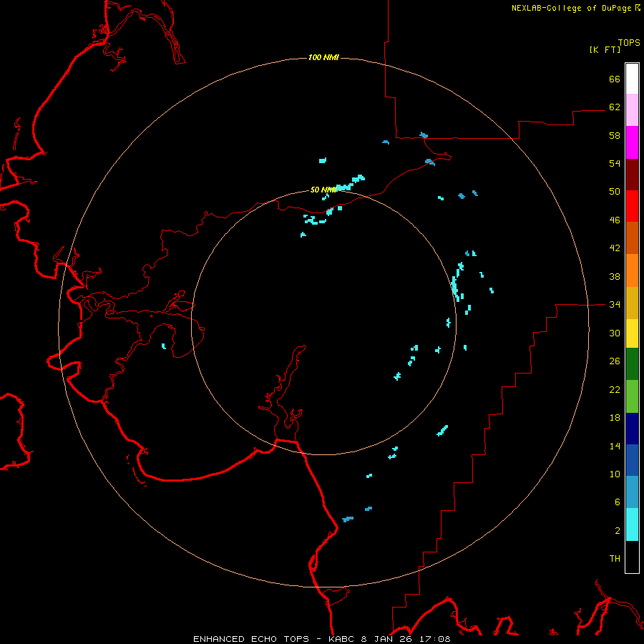This screenshot has width=644, height=644.
Task: Click the white color swatch above the 66 label
Action: [632, 79]
